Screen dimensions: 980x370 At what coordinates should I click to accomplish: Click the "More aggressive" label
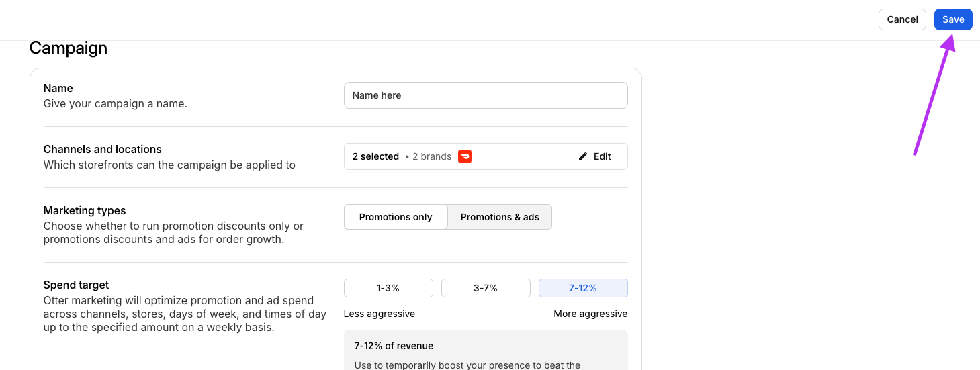tap(590, 314)
